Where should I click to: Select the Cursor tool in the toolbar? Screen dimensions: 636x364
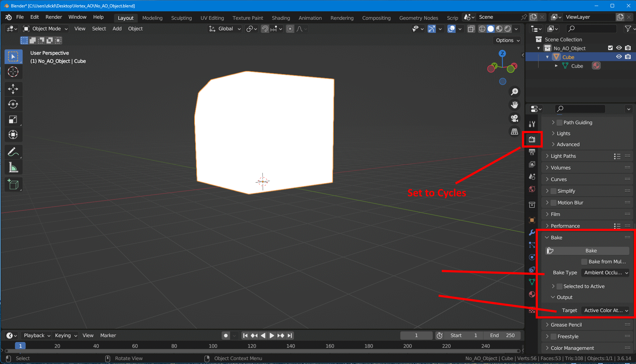tap(13, 72)
